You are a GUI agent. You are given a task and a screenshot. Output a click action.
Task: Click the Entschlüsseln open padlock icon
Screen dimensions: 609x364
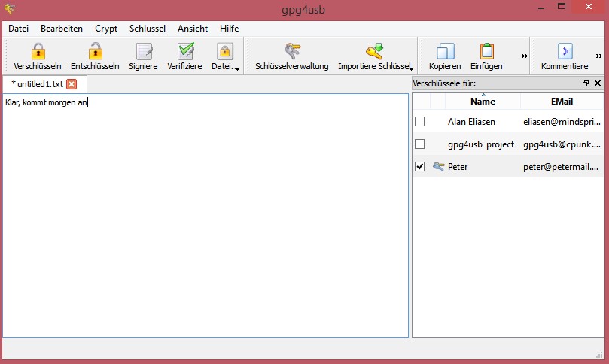point(95,51)
